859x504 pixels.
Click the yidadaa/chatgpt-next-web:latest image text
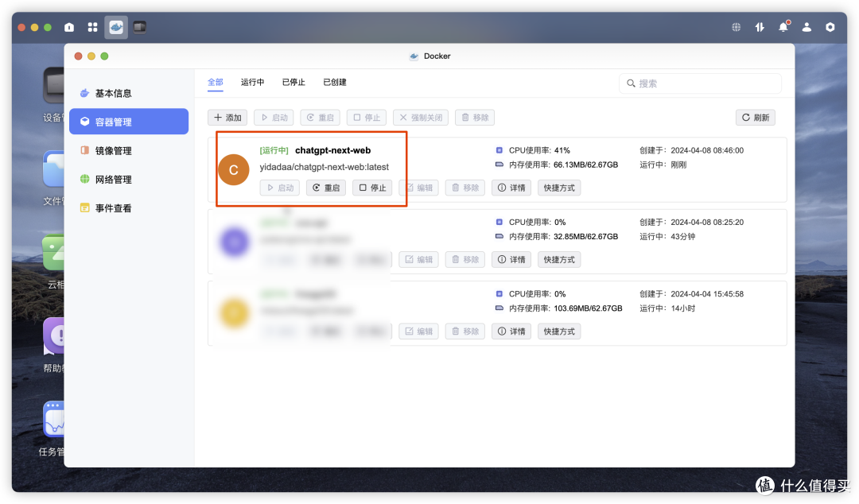coord(325,166)
